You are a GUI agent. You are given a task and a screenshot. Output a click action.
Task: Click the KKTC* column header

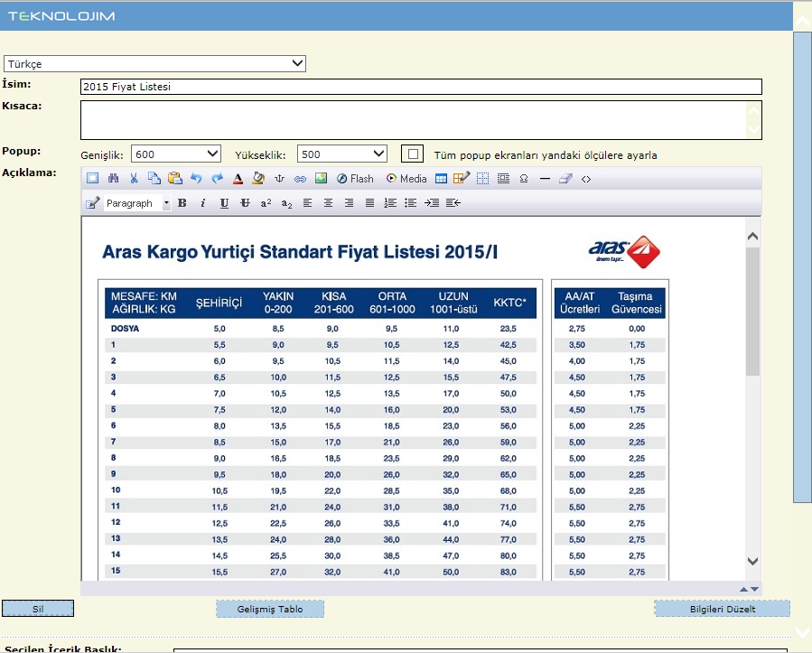click(x=509, y=303)
